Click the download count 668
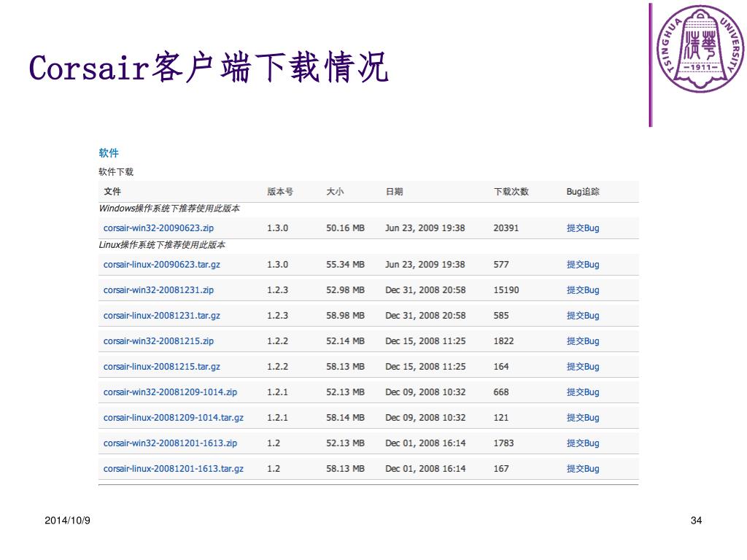Image resolution: width=747 pixels, height=560 pixels. 501,392
